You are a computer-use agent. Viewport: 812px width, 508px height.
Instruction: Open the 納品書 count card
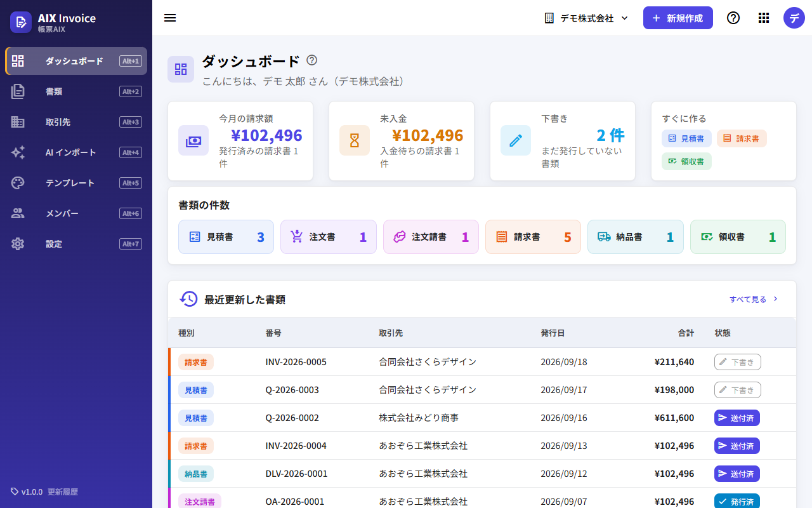(636, 237)
